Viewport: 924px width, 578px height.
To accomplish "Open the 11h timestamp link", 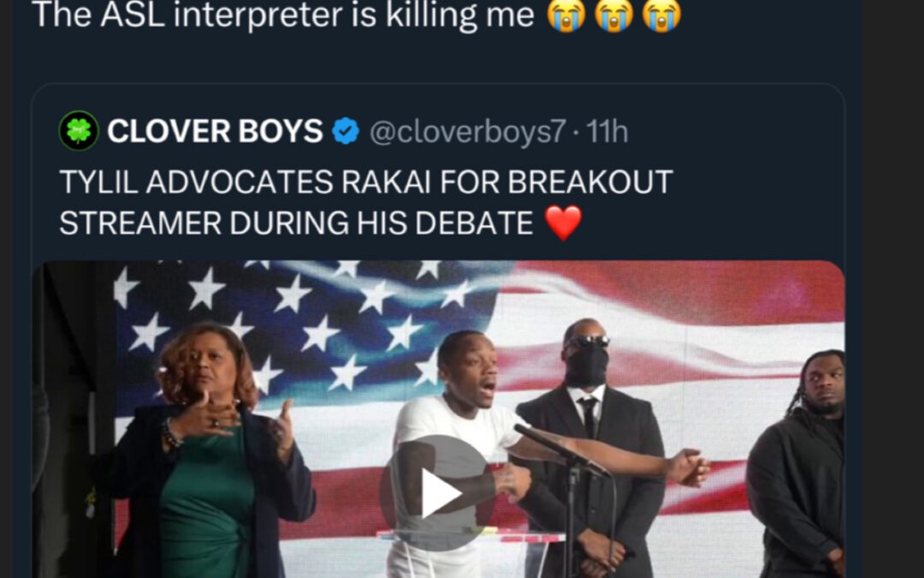I will point(607,132).
